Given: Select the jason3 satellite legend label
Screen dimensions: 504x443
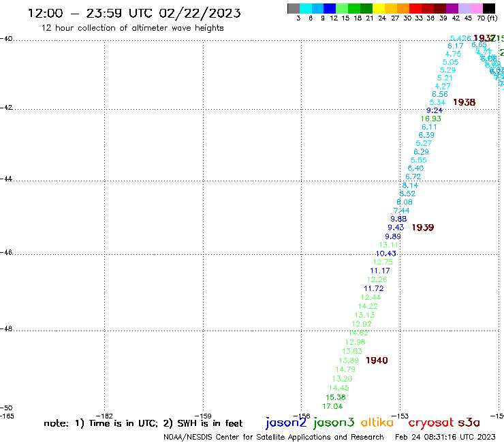Looking at the screenshot, I should click(x=334, y=423).
